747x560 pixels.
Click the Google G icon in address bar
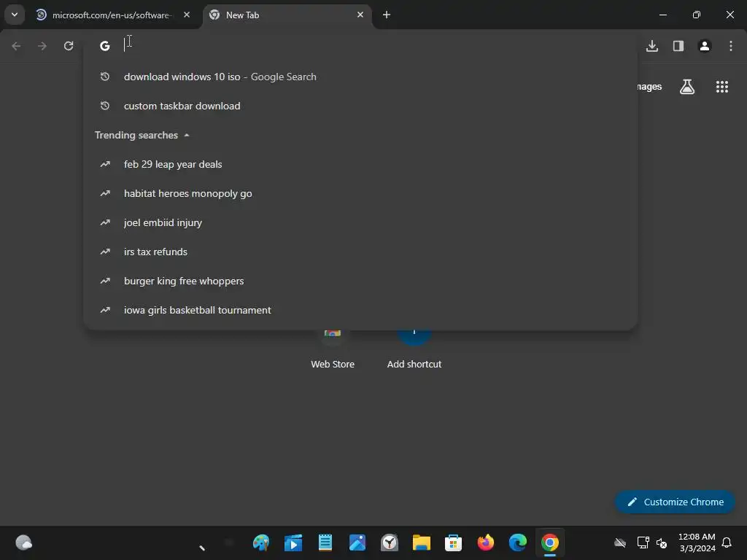105,46
